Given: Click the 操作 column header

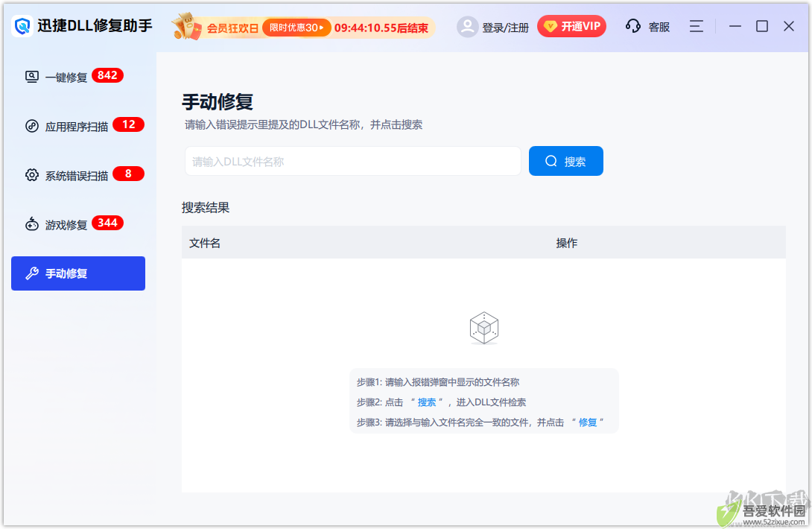Looking at the screenshot, I should click(x=566, y=243).
